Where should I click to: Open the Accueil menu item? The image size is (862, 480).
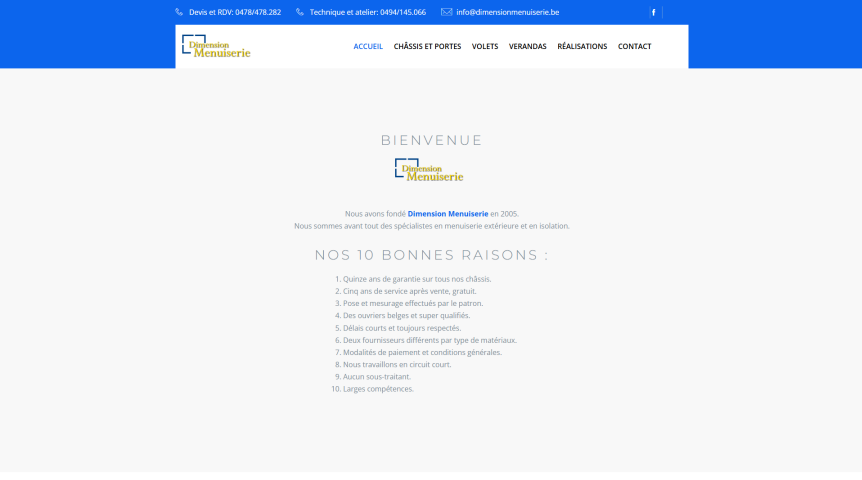point(368,46)
